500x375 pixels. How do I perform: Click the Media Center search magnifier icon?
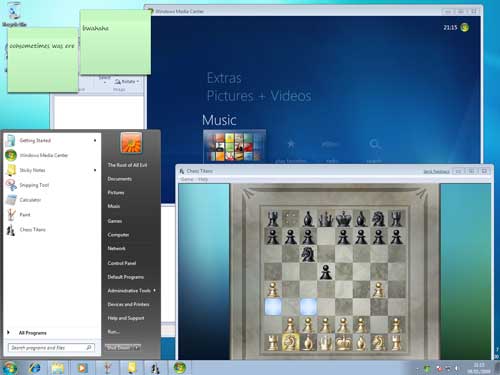point(374,144)
